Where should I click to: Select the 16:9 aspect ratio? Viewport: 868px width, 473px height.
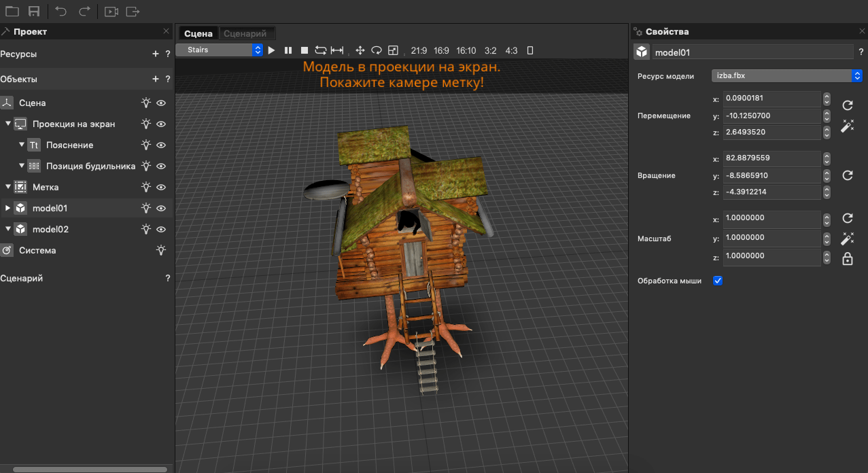pos(441,50)
